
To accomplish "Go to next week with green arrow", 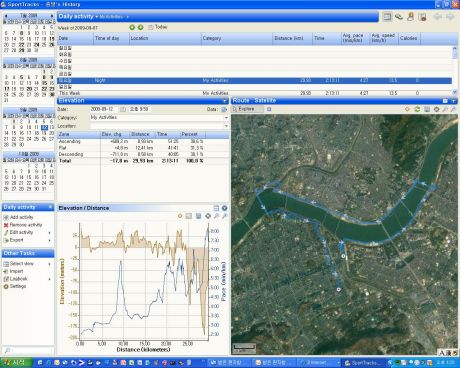I will click(140, 27).
